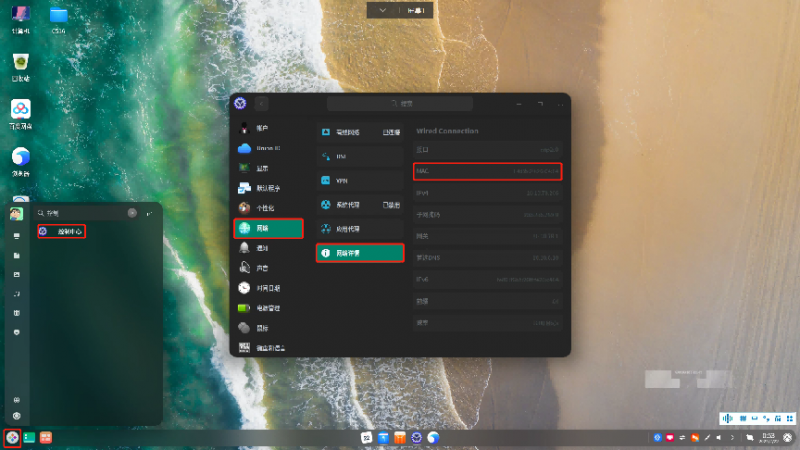The image size is (800, 450).
Task: Select 应用代理 application proxy entry
Action: pos(360,229)
